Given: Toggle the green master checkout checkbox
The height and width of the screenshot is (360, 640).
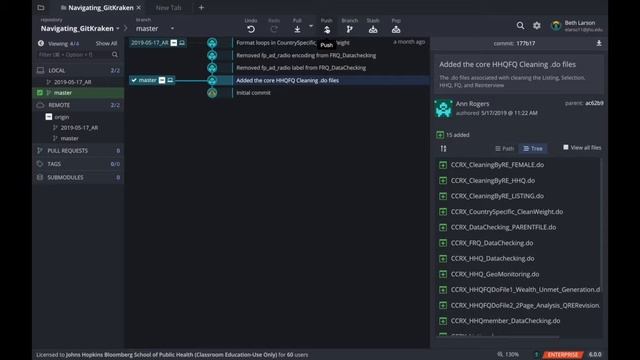Looking at the screenshot, I should coord(40,93).
